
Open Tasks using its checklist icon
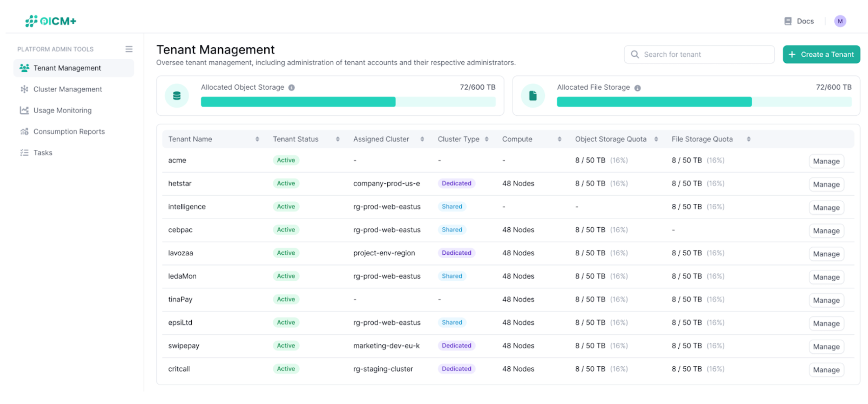click(24, 152)
